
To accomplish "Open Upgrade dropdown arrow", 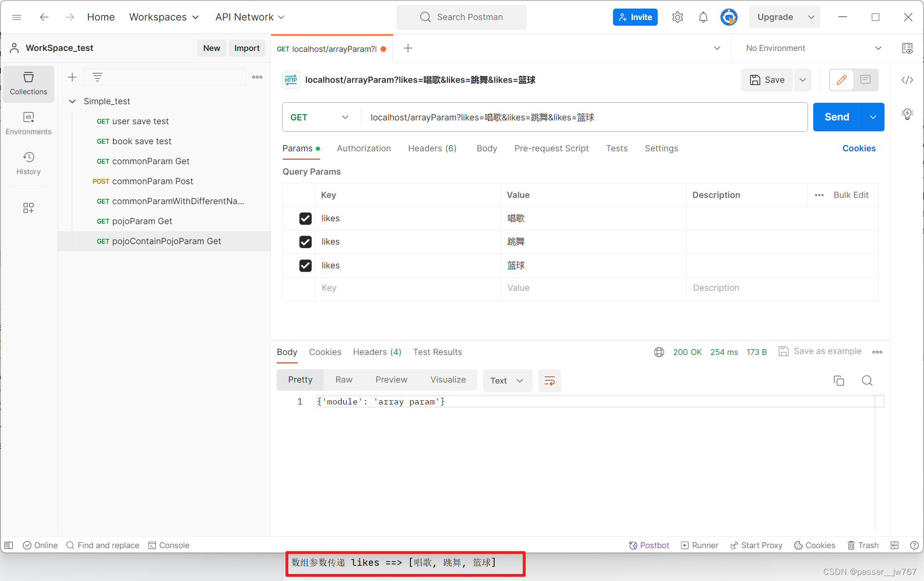I will (811, 17).
